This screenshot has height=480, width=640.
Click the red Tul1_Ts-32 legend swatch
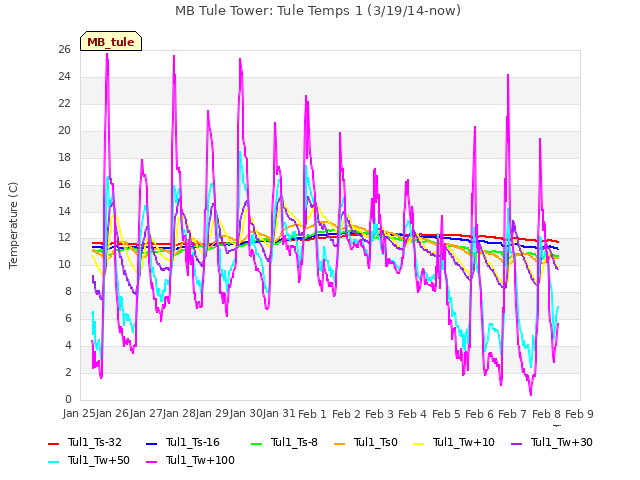click(x=53, y=443)
